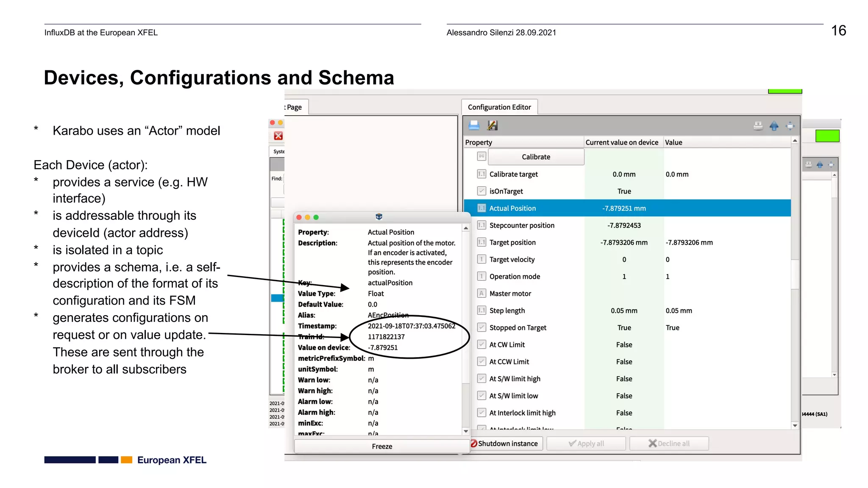Click the green state color indicator on the right

(x=827, y=136)
